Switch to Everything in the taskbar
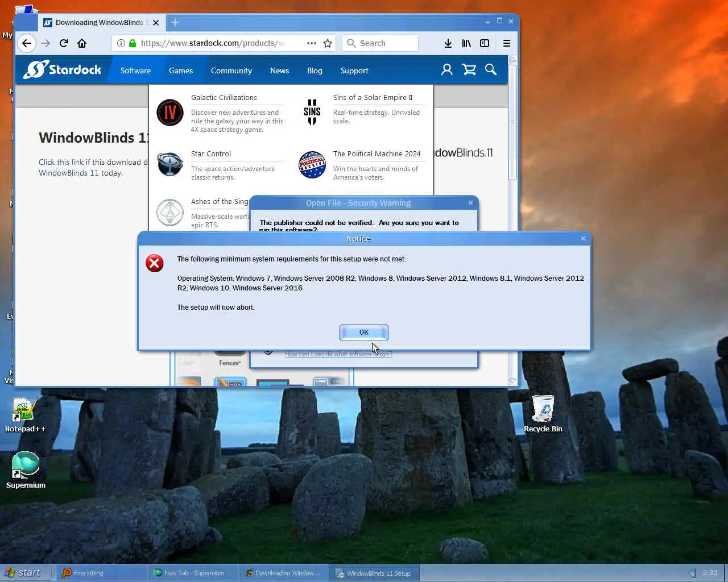This screenshot has height=582, width=728. [x=100, y=573]
